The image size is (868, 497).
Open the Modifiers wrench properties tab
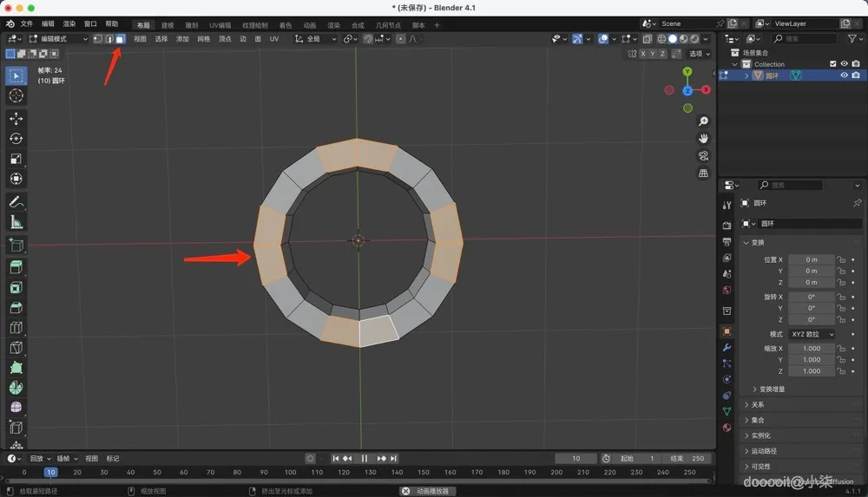pos(727,347)
